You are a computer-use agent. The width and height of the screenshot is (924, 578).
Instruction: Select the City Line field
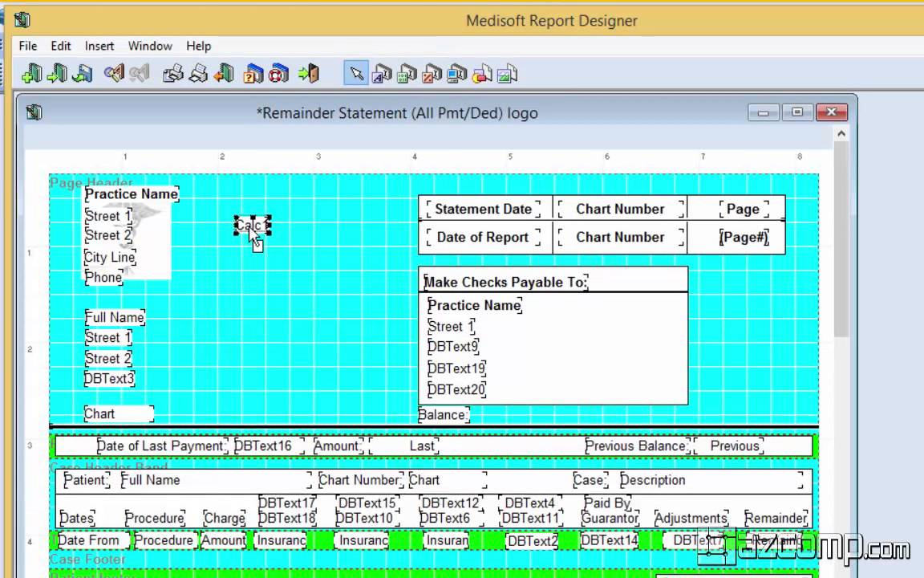(x=110, y=257)
